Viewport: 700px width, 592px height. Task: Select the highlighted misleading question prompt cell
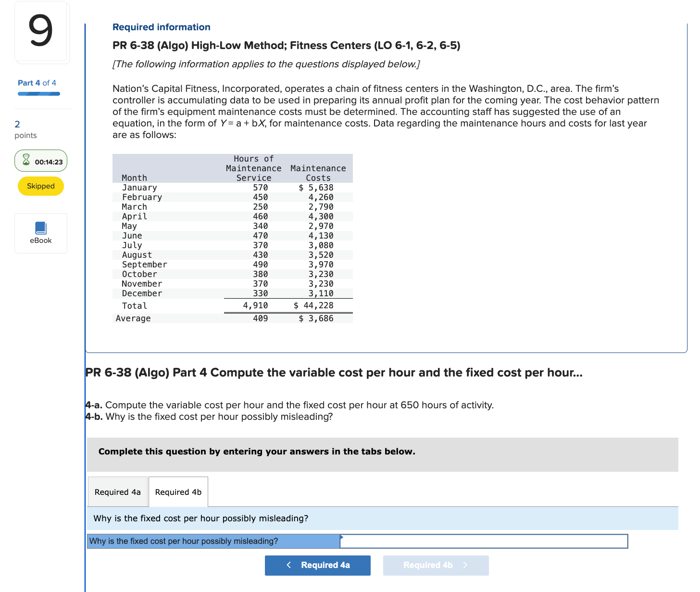point(213,541)
